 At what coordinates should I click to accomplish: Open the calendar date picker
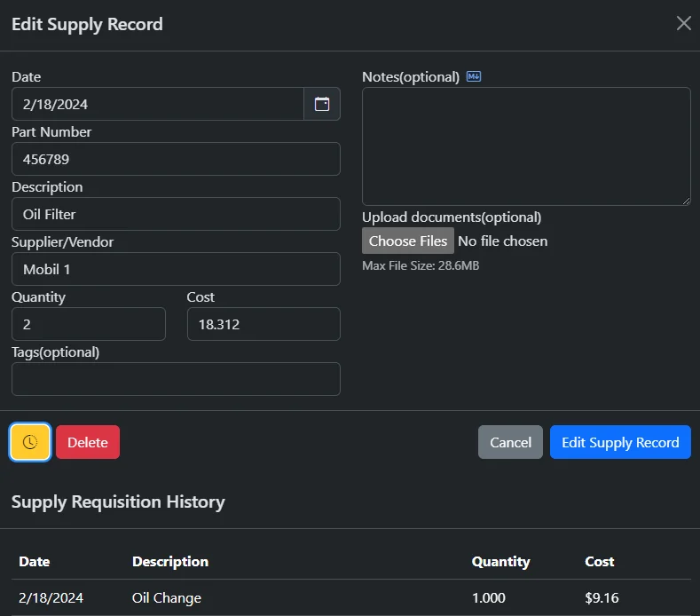[322, 104]
